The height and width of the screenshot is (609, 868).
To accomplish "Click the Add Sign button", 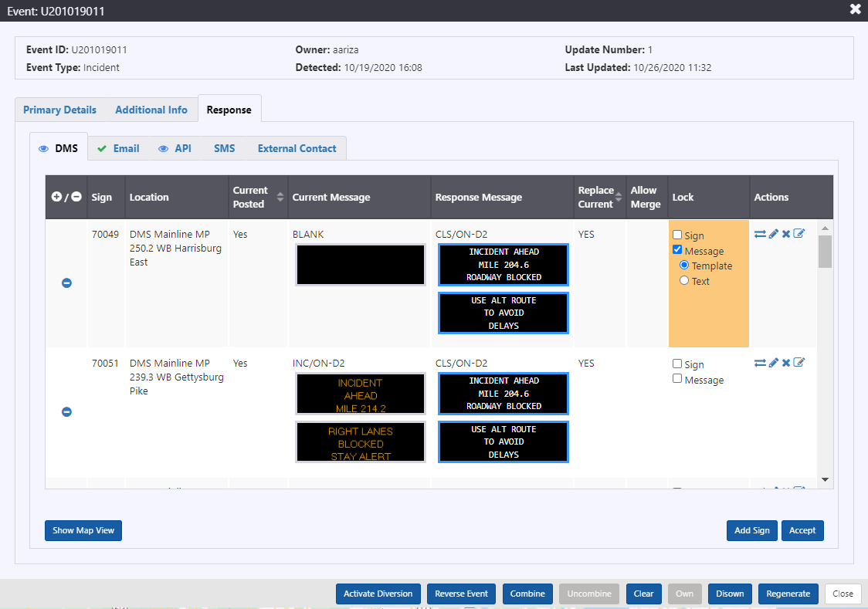I will (x=751, y=530).
